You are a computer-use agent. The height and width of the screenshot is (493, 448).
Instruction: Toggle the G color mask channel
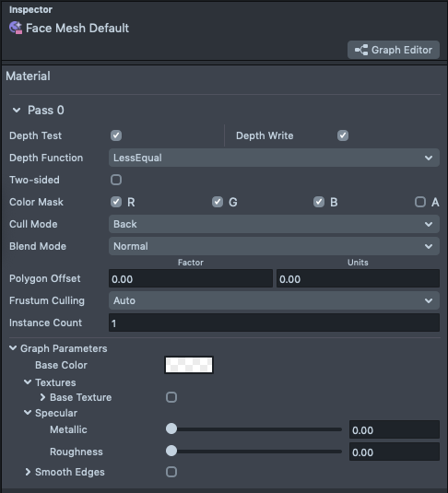pos(218,202)
